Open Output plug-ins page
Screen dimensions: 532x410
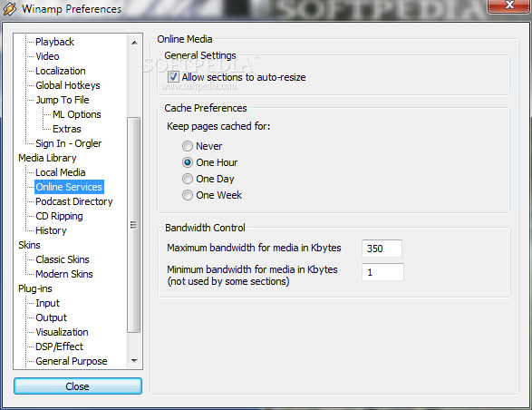pos(52,317)
